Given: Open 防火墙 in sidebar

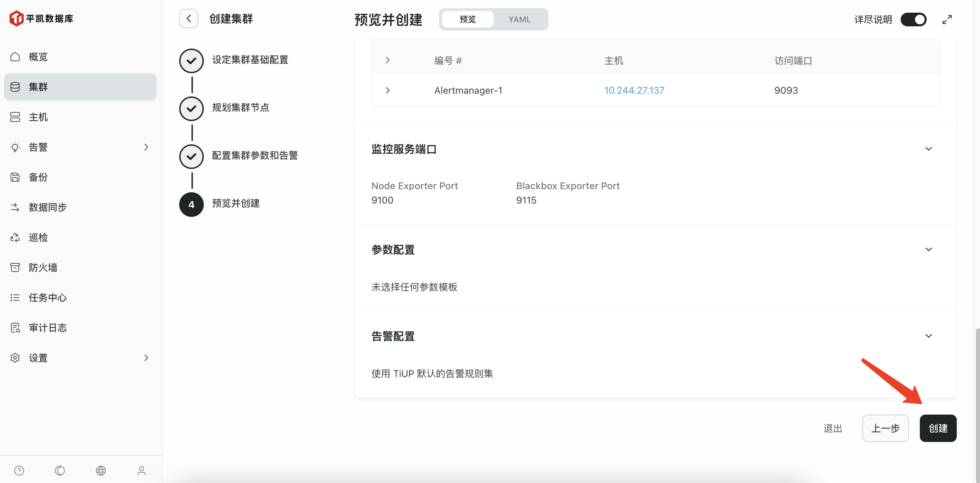Looking at the screenshot, I should [43, 267].
